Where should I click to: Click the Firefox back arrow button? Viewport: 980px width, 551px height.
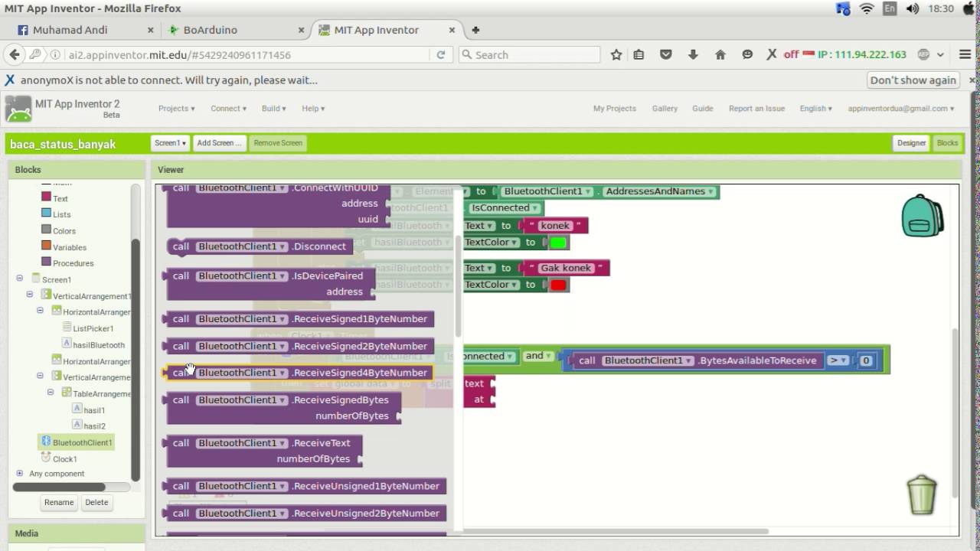[14, 54]
